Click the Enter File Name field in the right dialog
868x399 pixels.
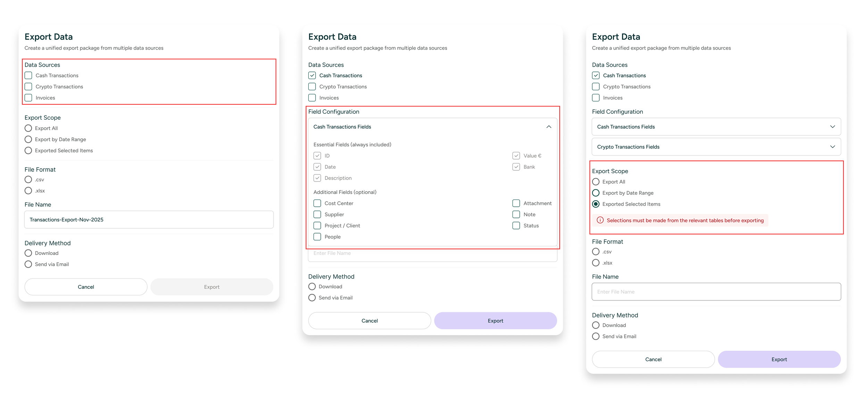[x=716, y=292]
